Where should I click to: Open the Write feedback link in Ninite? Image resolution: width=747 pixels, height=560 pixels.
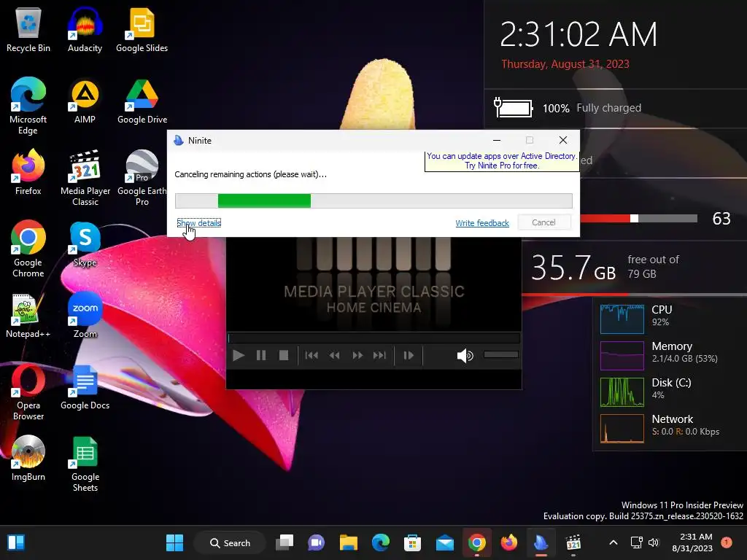pyautogui.click(x=482, y=223)
